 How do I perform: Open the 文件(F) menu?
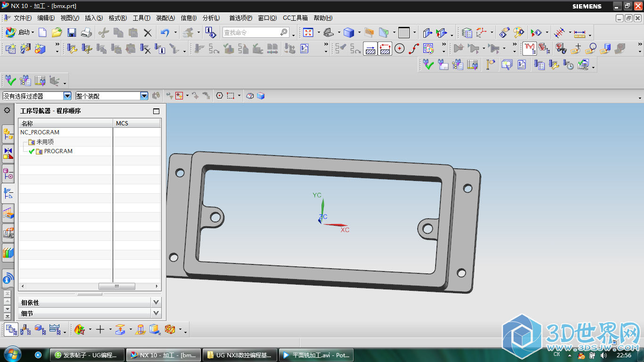click(x=23, y=18)
